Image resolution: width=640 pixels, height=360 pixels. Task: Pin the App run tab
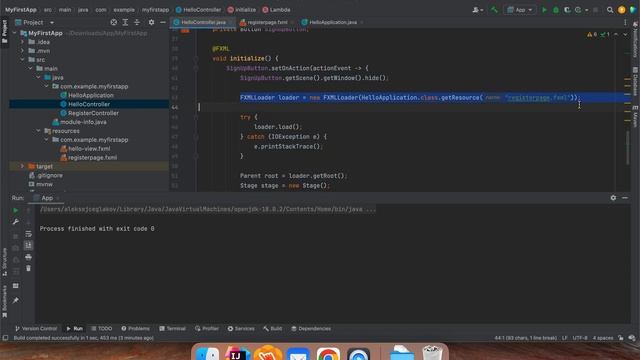(x=16, y=300)
